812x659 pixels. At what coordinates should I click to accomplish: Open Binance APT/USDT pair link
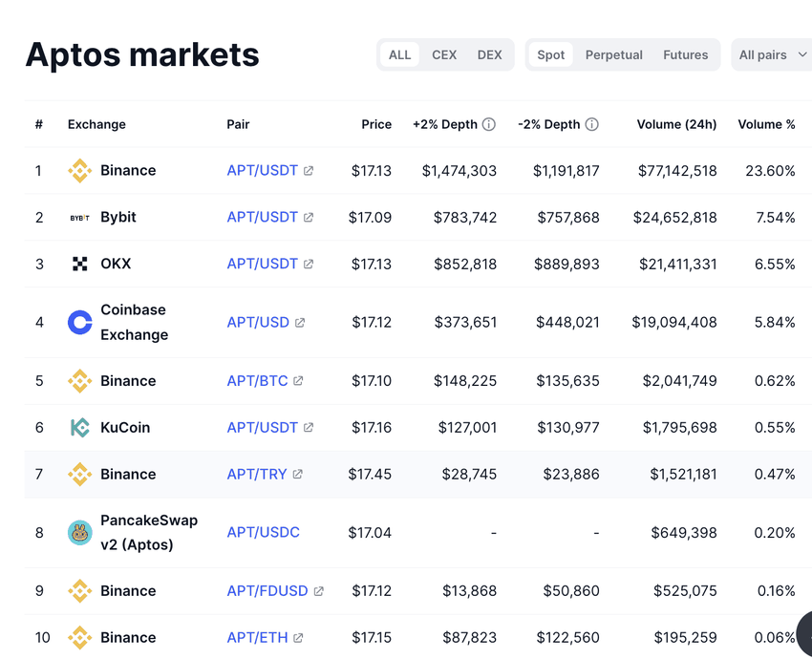263,171
